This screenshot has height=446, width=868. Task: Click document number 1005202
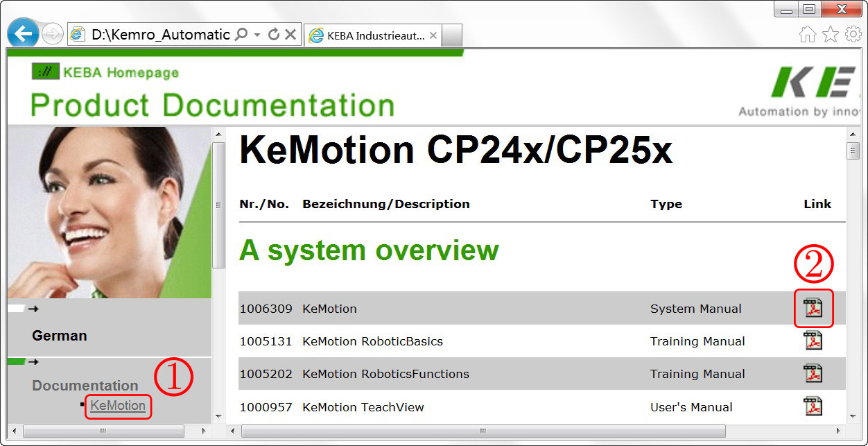tap(266, 374)
